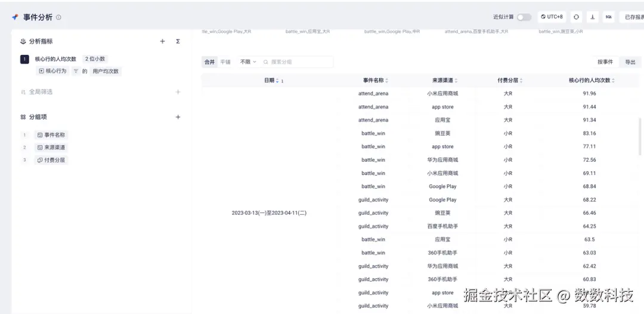Open the 付费分层 group item selector

coord(51,160)
